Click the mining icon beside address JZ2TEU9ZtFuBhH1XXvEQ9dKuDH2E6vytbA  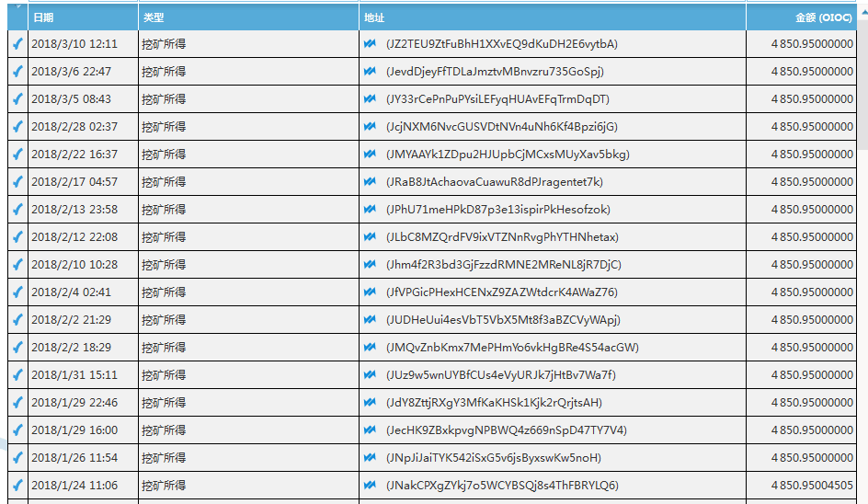(x=370, y=44)
